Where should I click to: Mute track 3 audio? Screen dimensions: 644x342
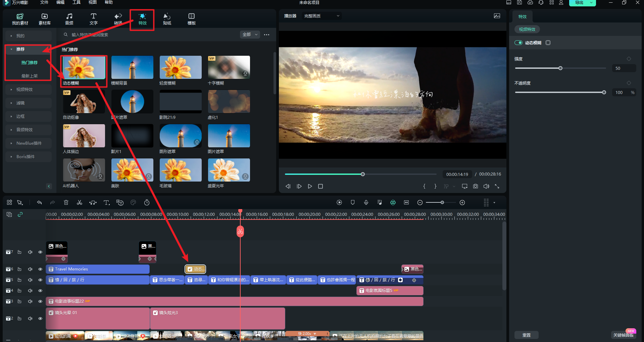30,301
